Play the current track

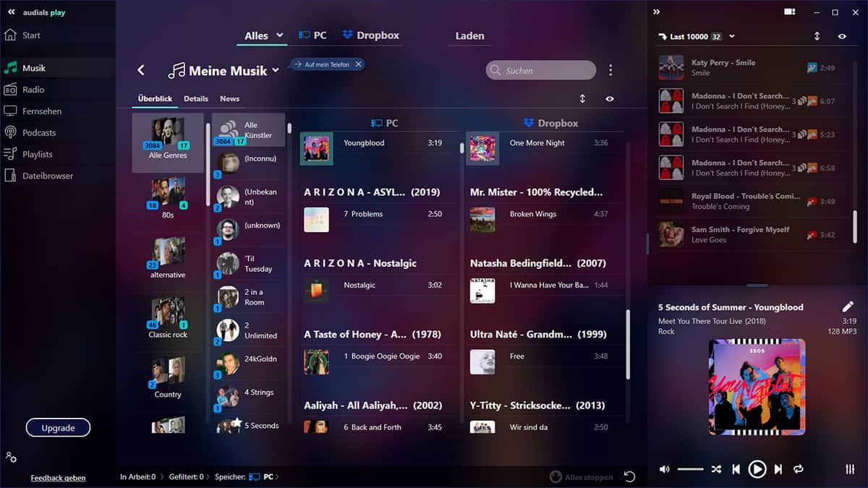tap(757, 469)
